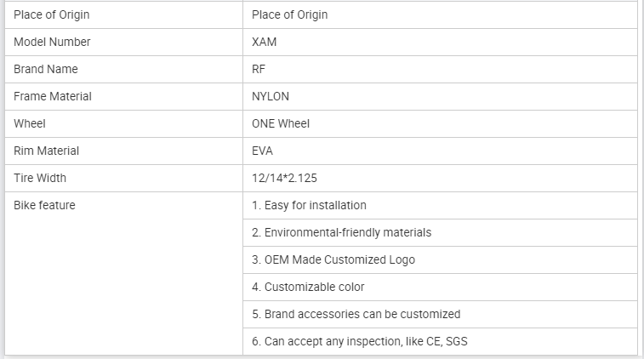Click the Place of Origin value cell
This screenshot has width=644, height=359.
289,14
